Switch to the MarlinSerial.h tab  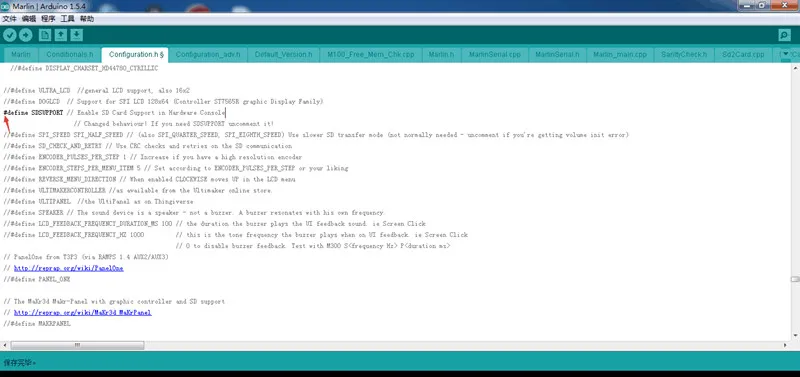pyautogui.click(x=557, y=55)
